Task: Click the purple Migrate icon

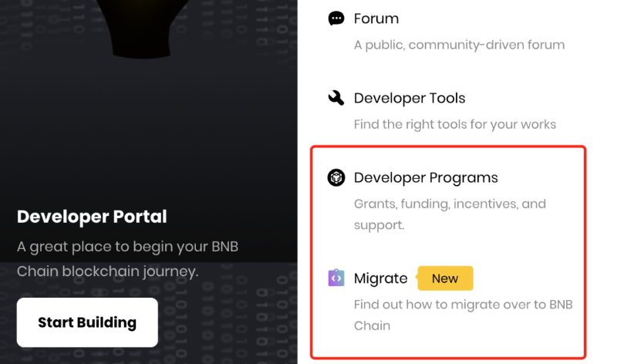Action: tap(336, 278)
